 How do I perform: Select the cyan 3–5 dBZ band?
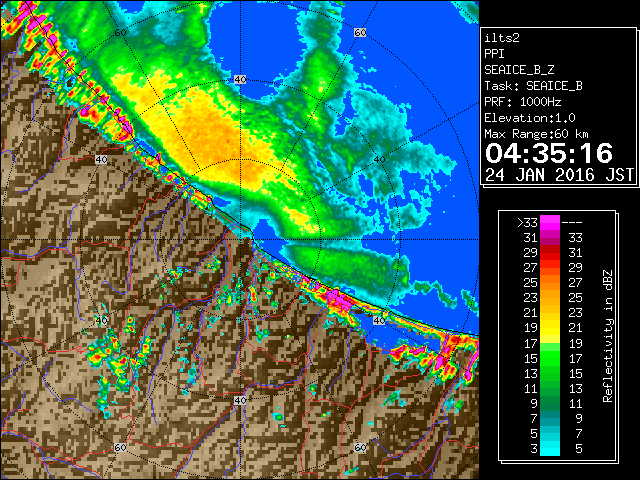pyautogui.click(x=550, y=448)
